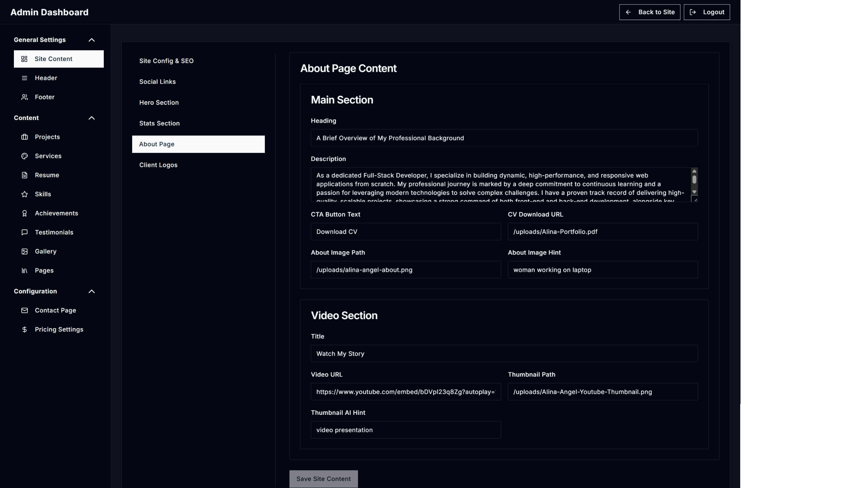Open the Stats Section tab
The image size is (868, 488).
[x=159, y=123]
